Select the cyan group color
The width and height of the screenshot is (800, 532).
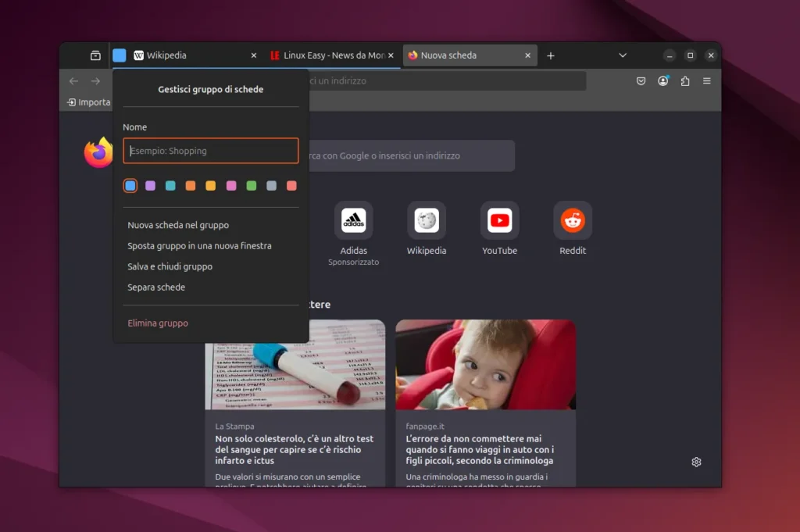pyautogui.click(x=170, y=186)
